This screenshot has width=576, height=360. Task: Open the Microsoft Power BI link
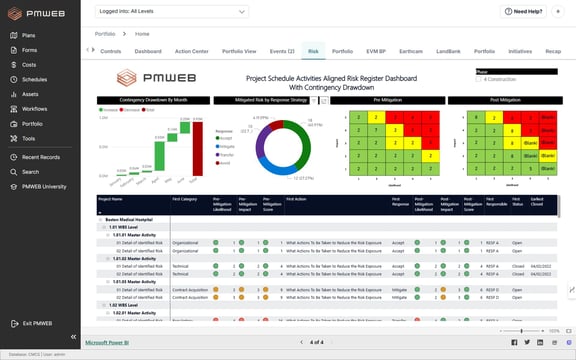(107, 343)
